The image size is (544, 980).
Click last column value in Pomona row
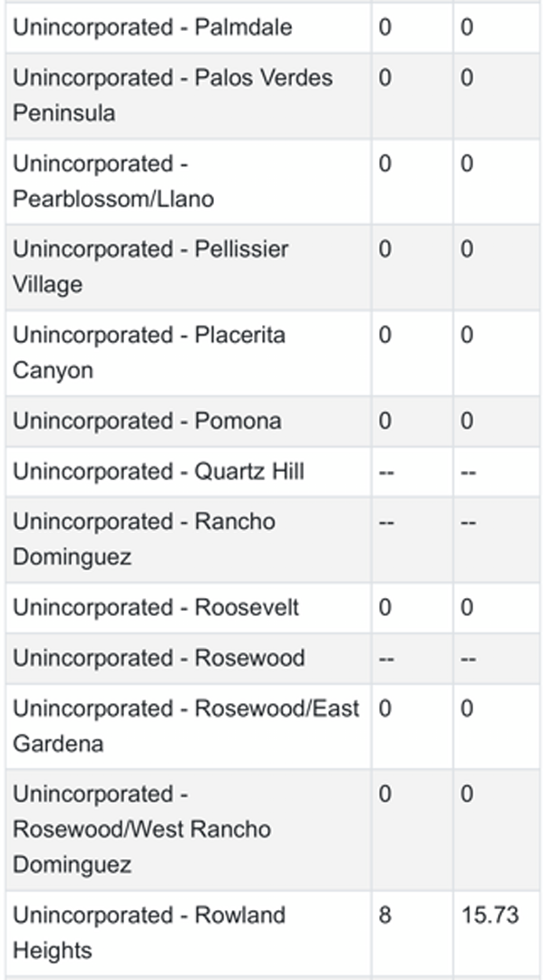click(467, 421)
